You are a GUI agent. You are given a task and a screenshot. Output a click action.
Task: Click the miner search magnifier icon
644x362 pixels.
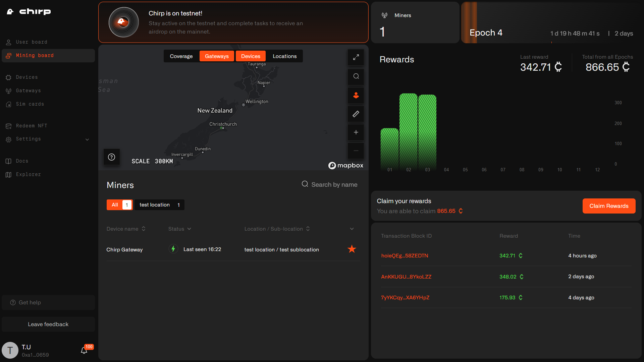(x=305, y=184)
